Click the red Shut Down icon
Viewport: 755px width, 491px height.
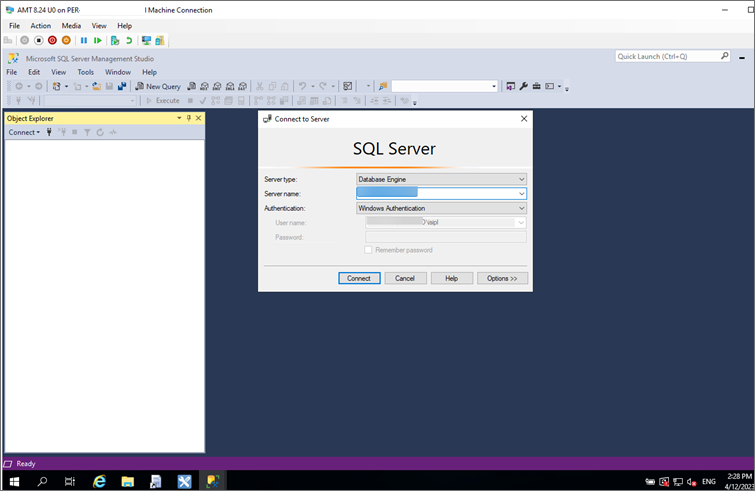52,40
